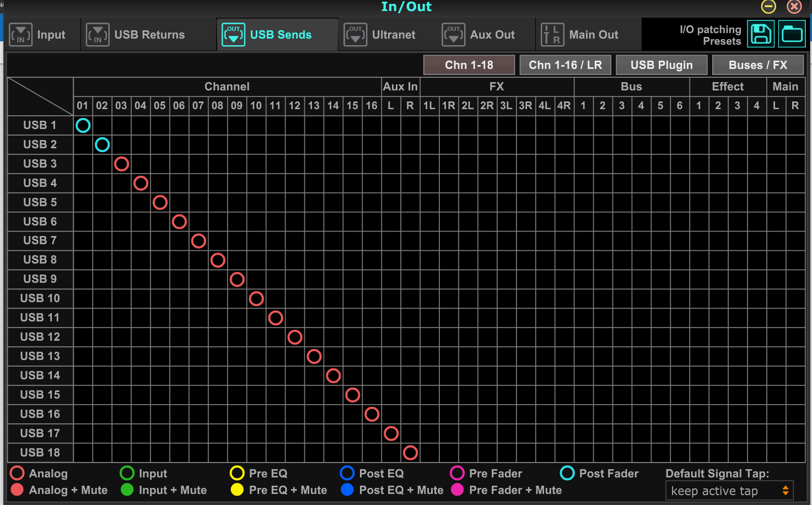This screenshot has height=505, width=812.
Task: Click the Default Signal Tap label
Action: (717, 474)
